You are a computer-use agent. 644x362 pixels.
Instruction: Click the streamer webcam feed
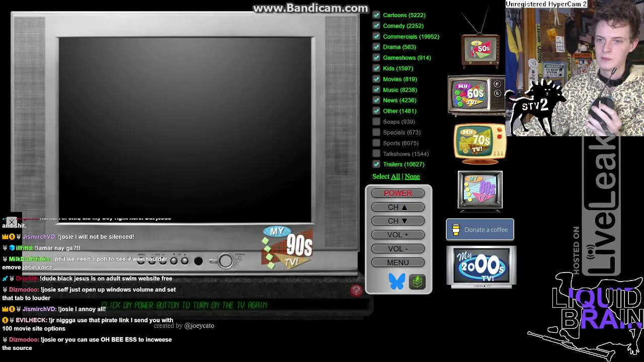coord(575,68)
